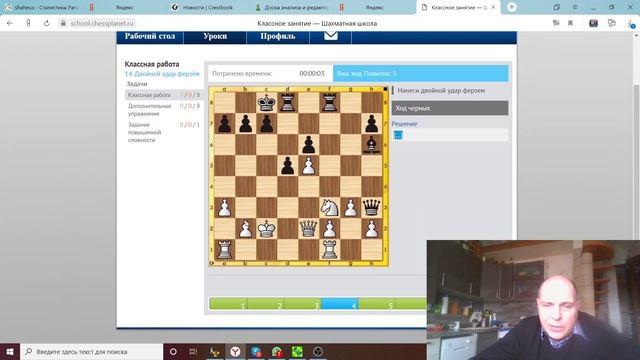640x360 pixels.
Task: Select the black pawn on a7
Action: (x=224, y=124)
